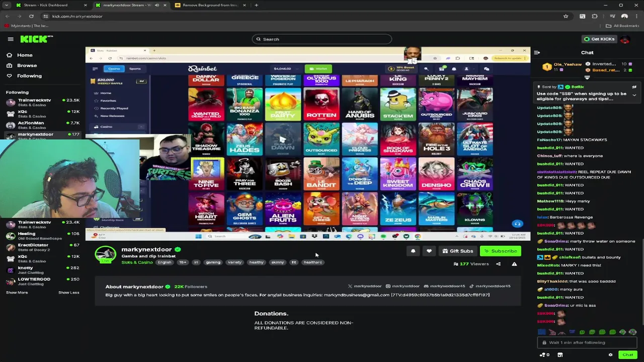Click chiefkeef username in chat
This screenshot has height=362, width=644.
click(570, 257)
